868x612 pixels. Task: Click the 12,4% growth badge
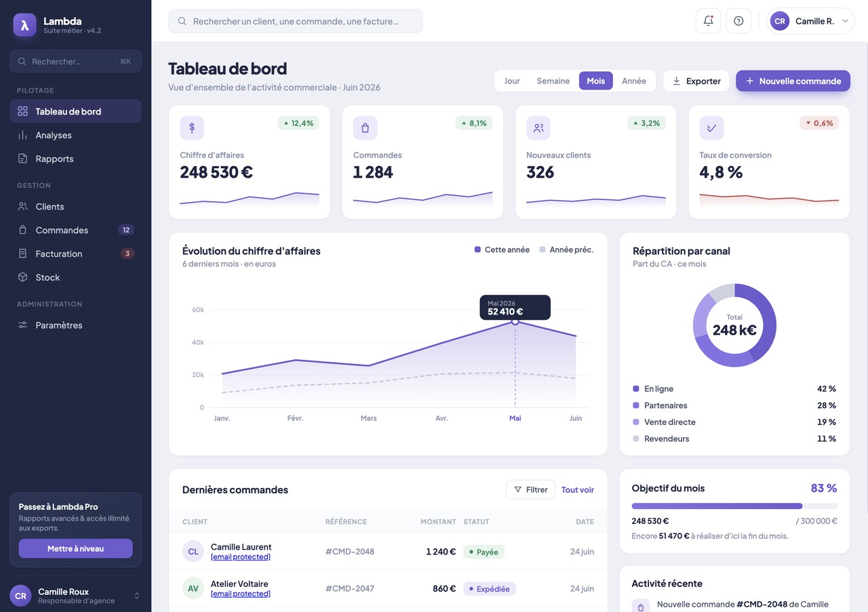coord(298,123)
